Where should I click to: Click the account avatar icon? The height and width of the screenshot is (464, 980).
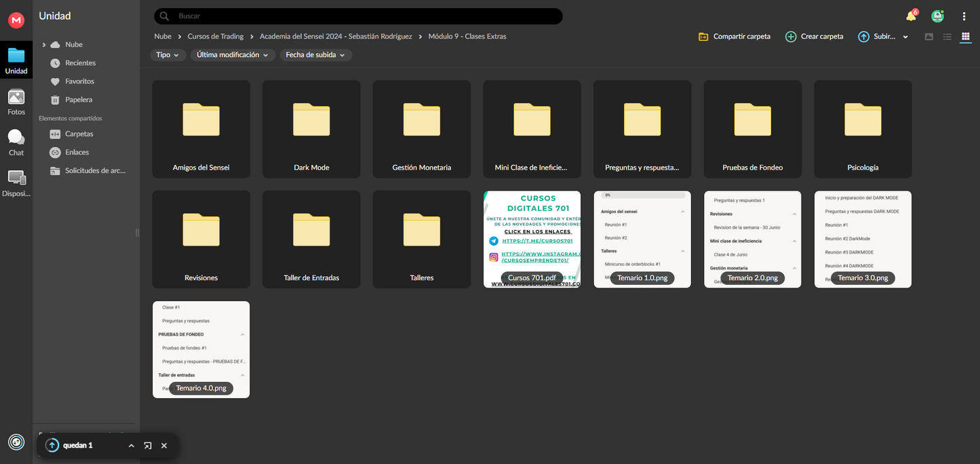coord(937,16)
